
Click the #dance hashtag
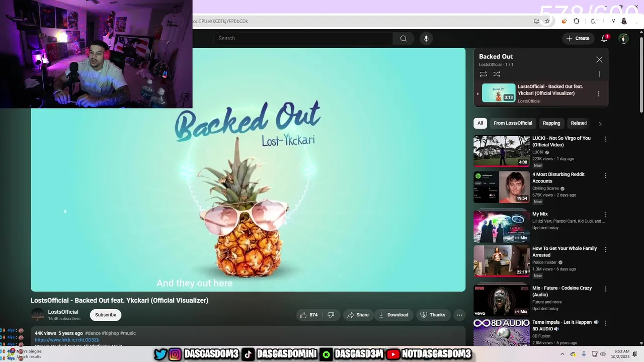pos(93,333)
